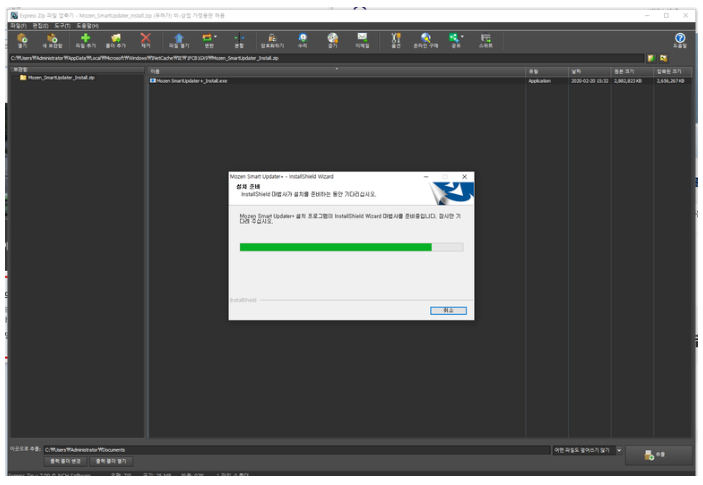Image resolution: width=703 pixels, height=485 pixels.
Task: Open the dropdown arrow next to 변환
Action: 216,37
